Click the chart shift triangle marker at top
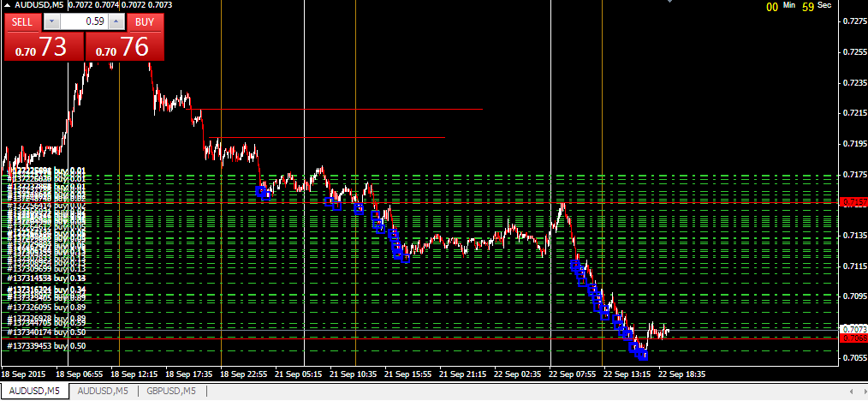The height and width of the screenshot is (401, 868). coord(669,2)
